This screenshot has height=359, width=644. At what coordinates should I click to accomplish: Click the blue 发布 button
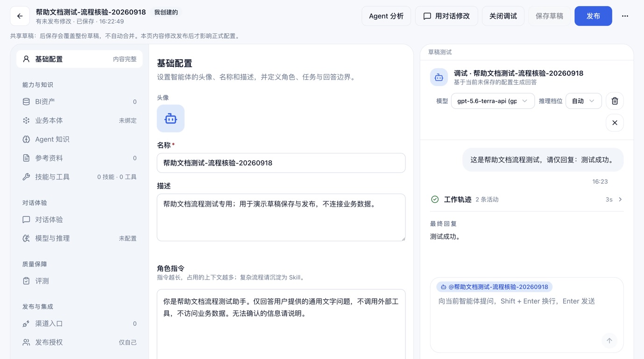click(593, 16)
